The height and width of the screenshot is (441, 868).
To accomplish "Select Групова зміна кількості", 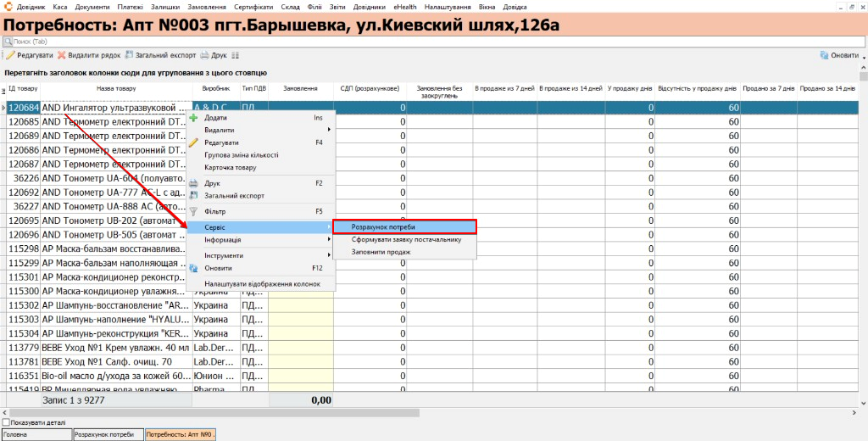I will coord(261,155).
